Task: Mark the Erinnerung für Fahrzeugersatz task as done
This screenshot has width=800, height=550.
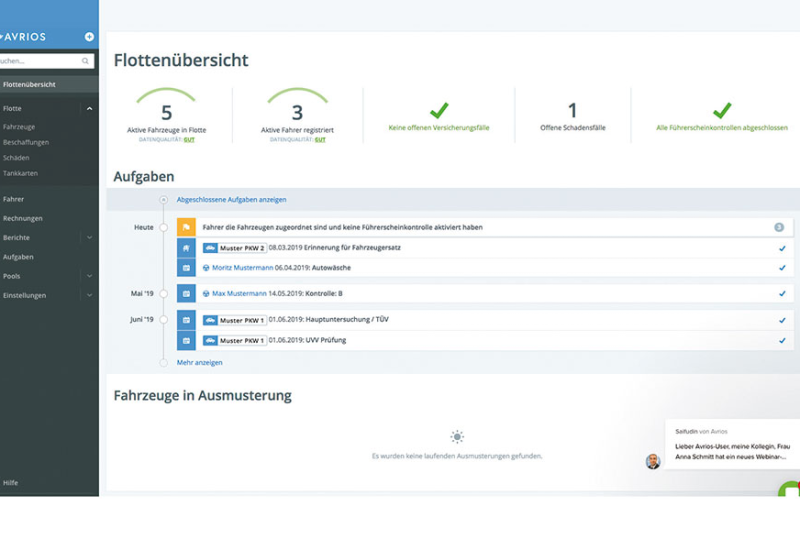Action: tap(782, 248)
